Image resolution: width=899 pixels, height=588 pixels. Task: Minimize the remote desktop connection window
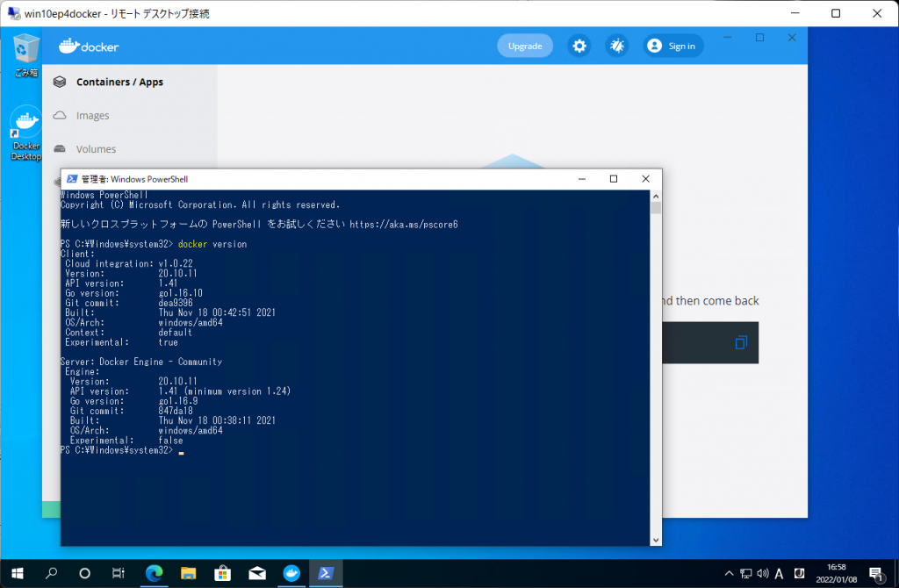(795, 13)
